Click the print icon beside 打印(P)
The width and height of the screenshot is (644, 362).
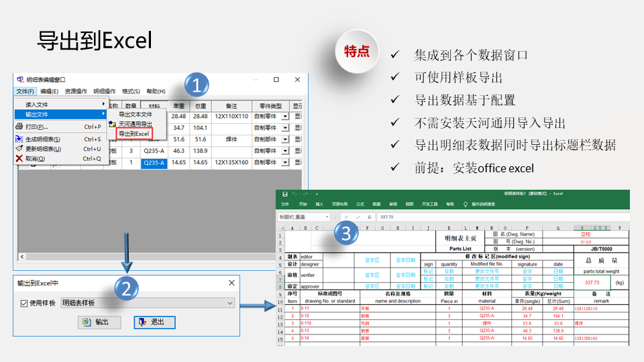19,127
